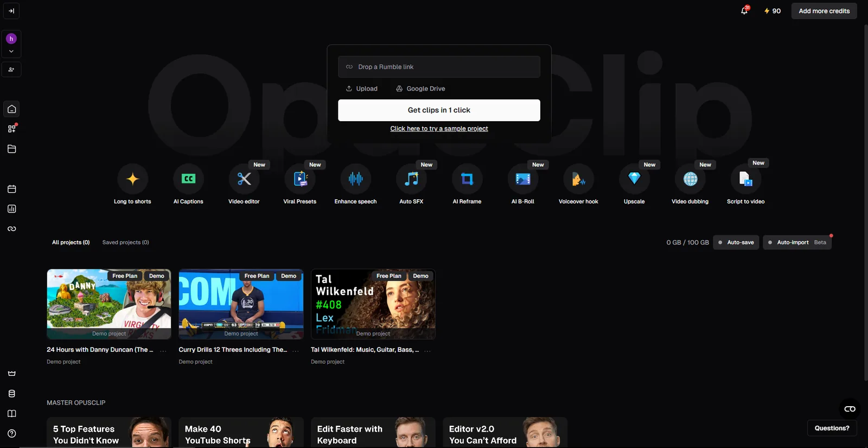Expand the collapsed sidebar
This screenshot has width=868, height=448.
[x=11, y=11]
